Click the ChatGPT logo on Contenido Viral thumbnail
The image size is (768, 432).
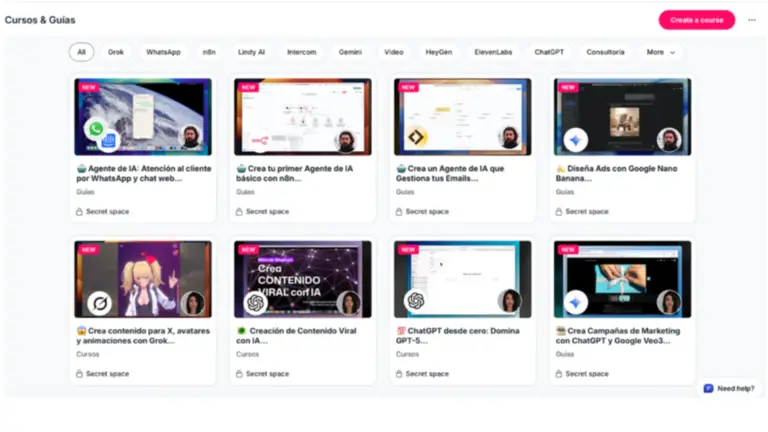pyautogui.click(x=256, y=301)
